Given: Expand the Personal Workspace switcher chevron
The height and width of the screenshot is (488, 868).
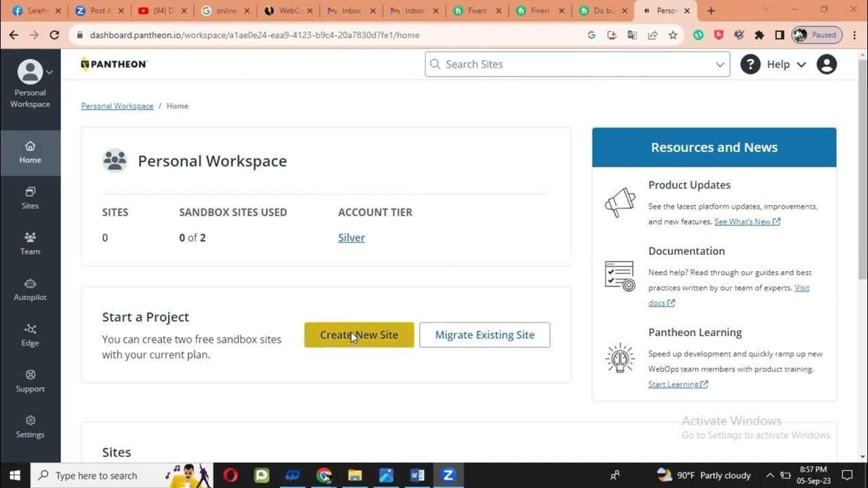Looking at the screenshot, I should 49,72.
